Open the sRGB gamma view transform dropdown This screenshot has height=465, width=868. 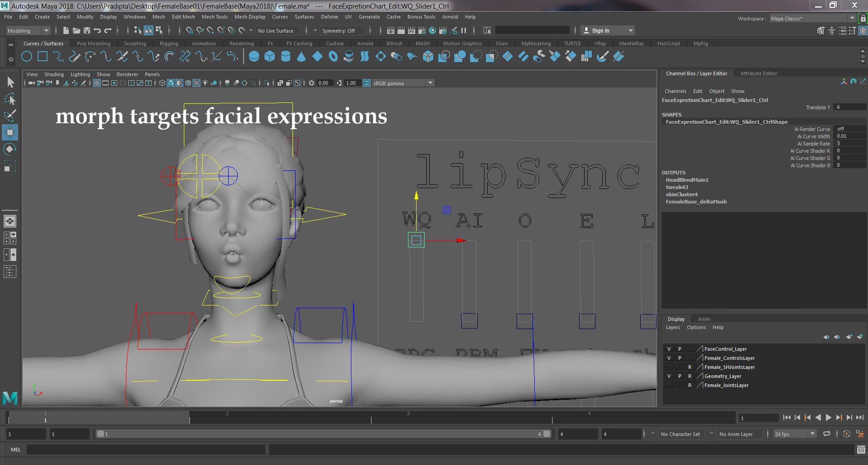(403, 83)
